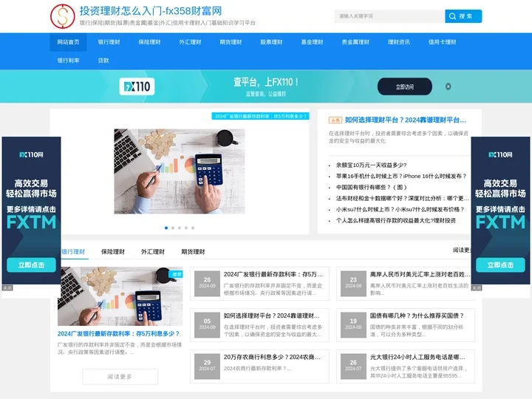Open article 20万存农商行利息多少？2024农商
The image size is (532, 399).
(272, 357)
